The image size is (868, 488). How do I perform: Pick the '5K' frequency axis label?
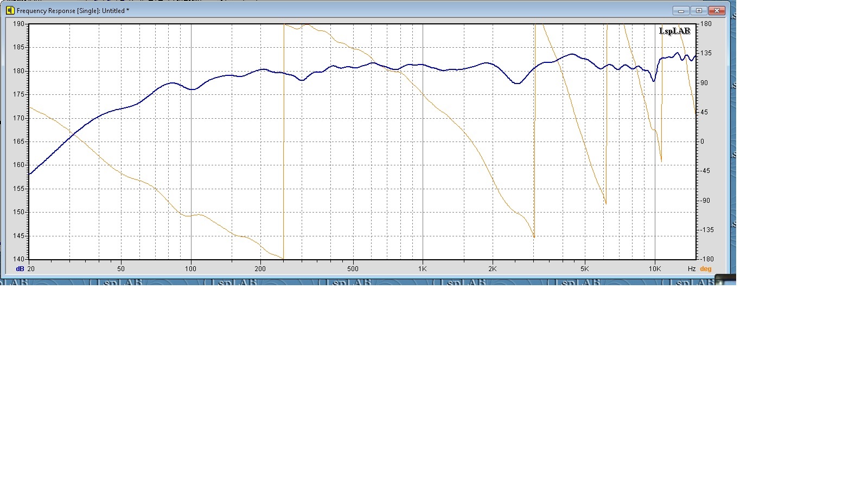584,269
